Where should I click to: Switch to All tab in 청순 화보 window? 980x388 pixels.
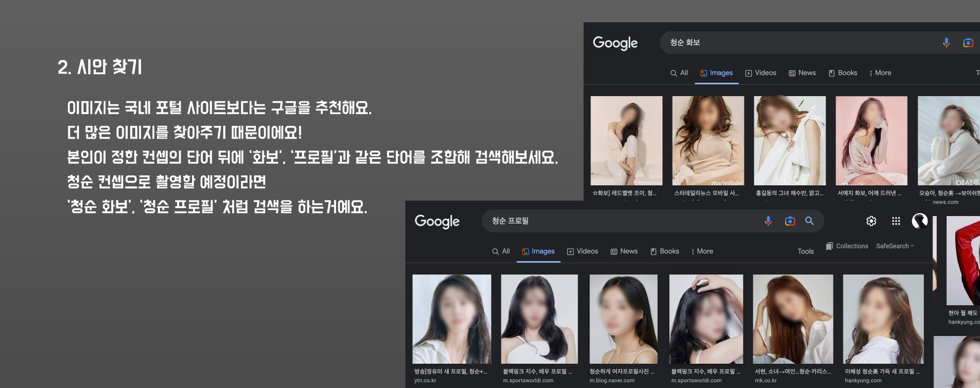(x=679, y=73)
